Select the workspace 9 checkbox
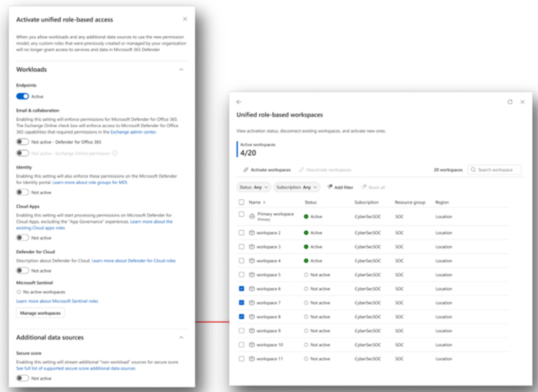Viewport: 538px width, 392px height. [242, 331]
